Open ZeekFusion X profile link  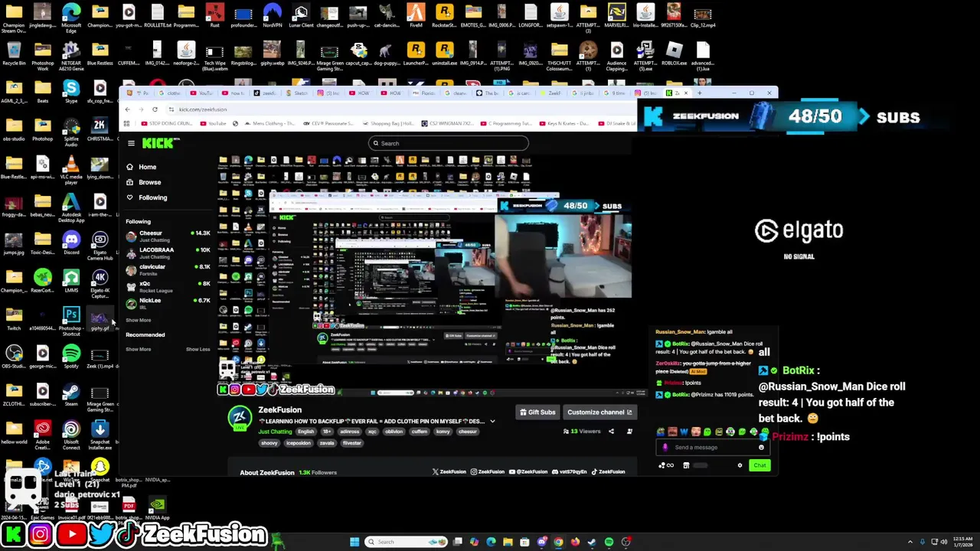[x=449, y=471]
